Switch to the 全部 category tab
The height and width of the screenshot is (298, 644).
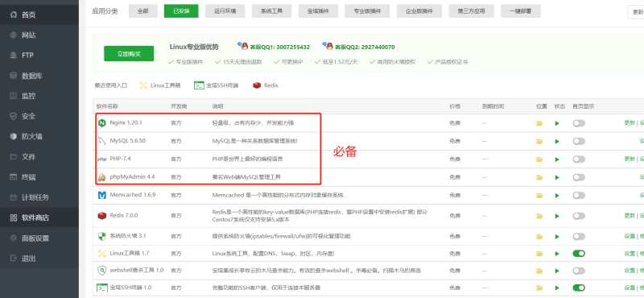pyautogui.click(x=143, y=11)
